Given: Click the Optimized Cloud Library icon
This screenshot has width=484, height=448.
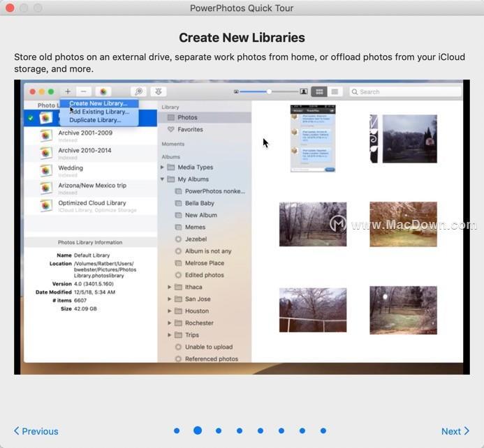Looking at the screenshot, I should (x=45, y=206).
